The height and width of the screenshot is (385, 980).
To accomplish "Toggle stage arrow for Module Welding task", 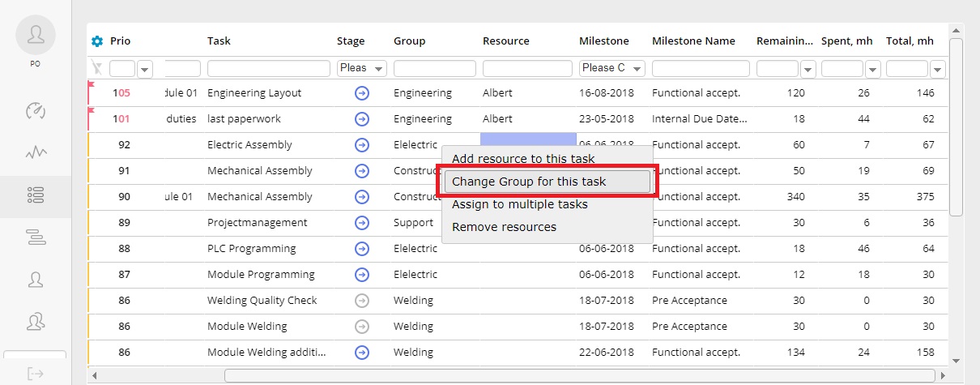I will pos(362,327).
